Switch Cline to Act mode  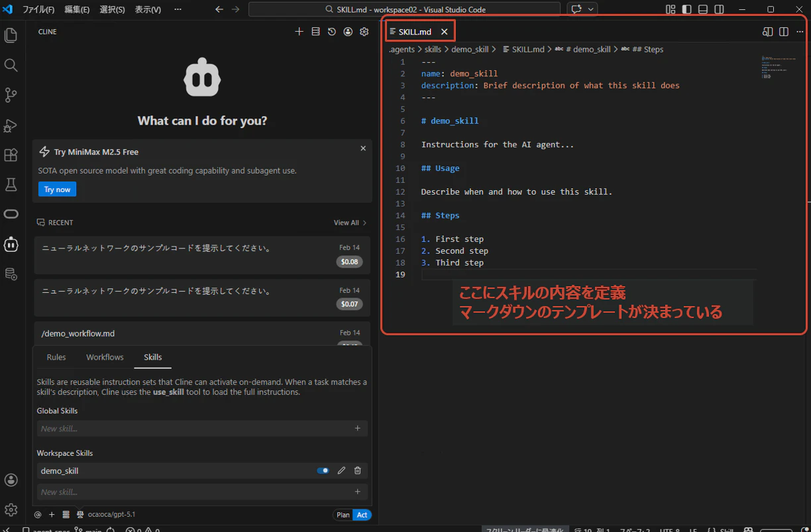pyautogui.click(x=362, y=515)
